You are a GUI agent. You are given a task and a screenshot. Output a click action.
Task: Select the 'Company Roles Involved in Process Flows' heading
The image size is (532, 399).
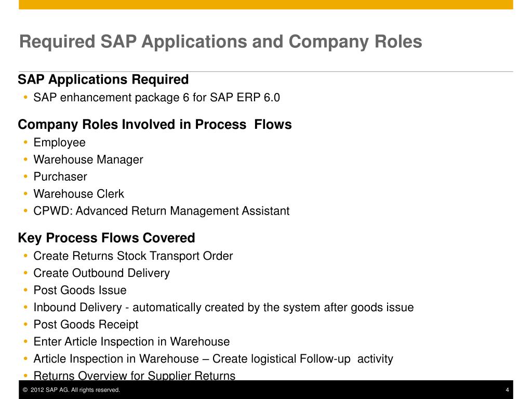point(155,125)
